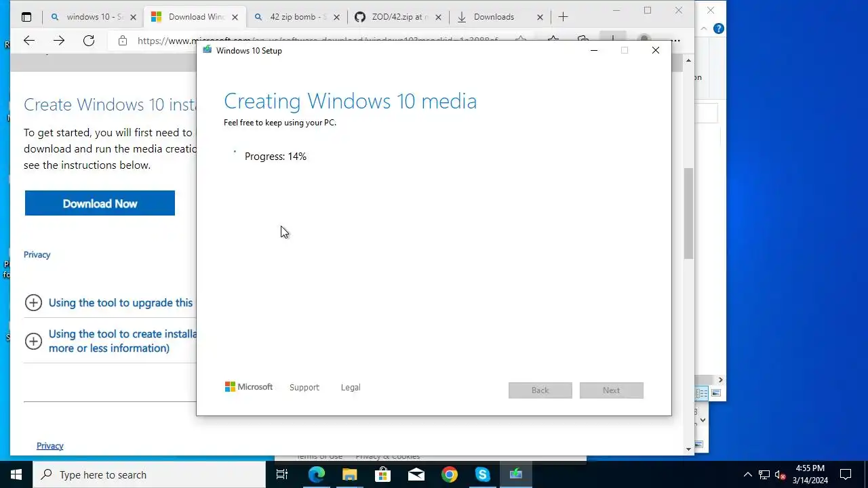This screenshot has height=488, width=868.
Task: Click the Back button in Setup
Action: pyautogui.click(x=540, y=390)
